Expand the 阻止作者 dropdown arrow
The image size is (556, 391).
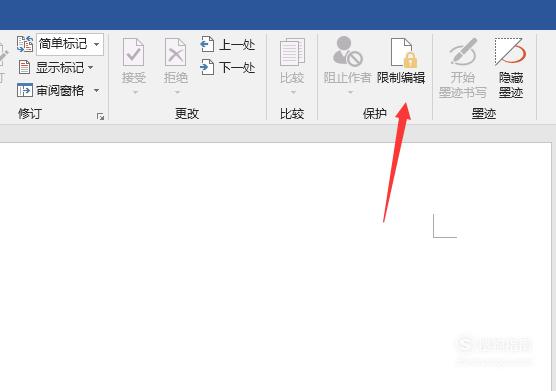(x=350, y=93)
